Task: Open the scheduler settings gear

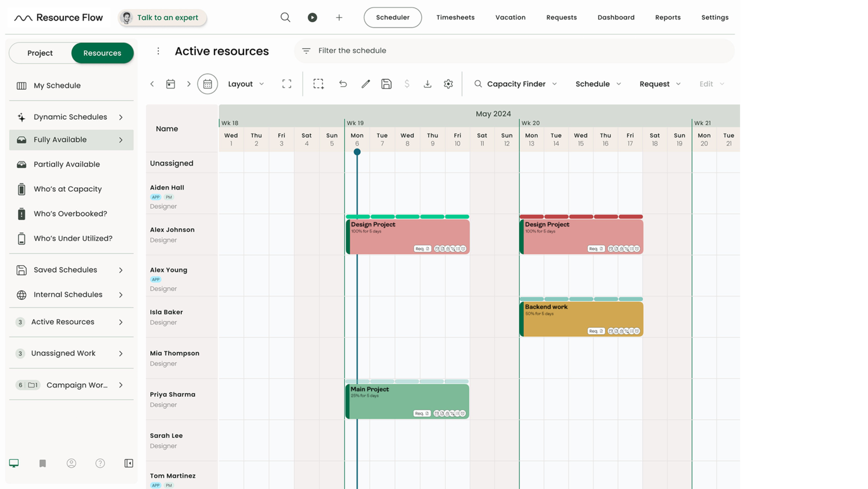Action: click(448, 83)
